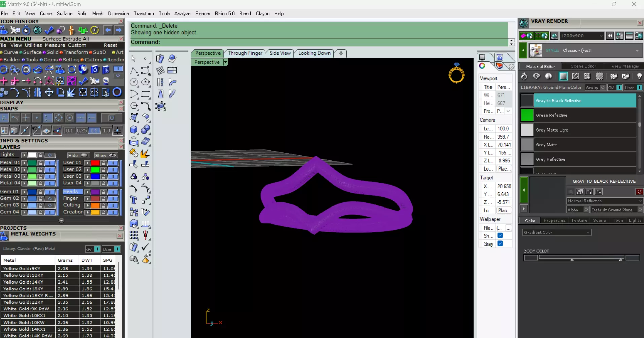Go back in icon history
644x338 pixels.
[x=108, y=30]
